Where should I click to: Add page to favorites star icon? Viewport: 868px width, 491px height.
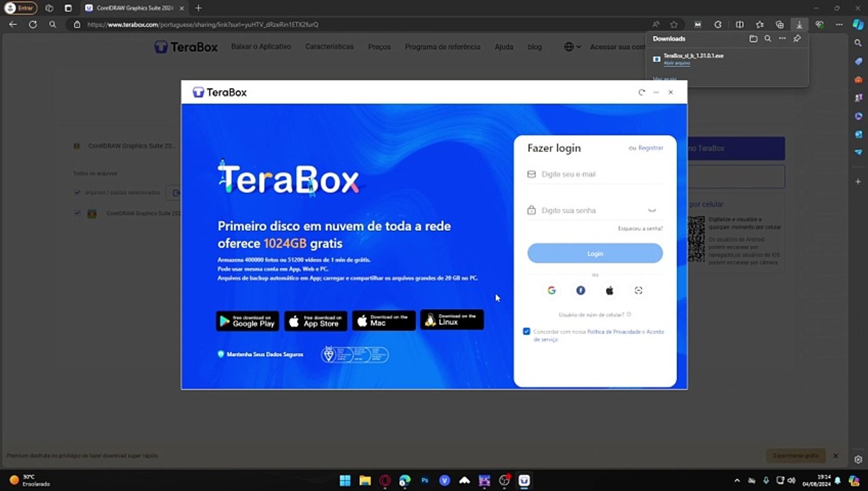[x=674, y=25]
